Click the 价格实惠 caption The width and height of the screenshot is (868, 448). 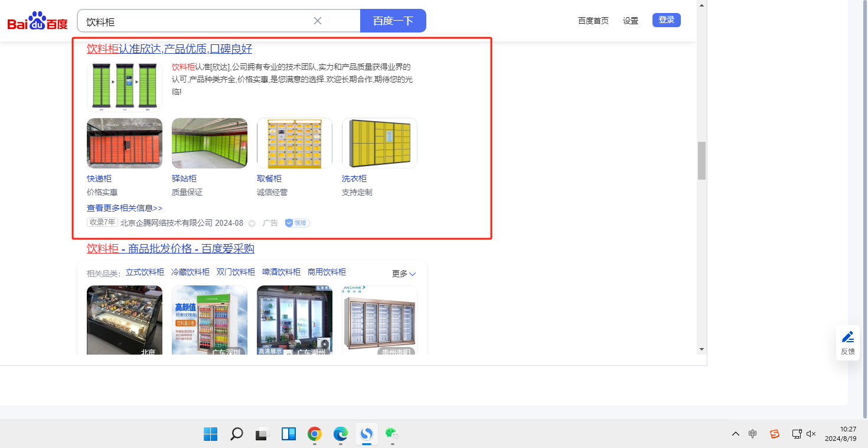102,192
